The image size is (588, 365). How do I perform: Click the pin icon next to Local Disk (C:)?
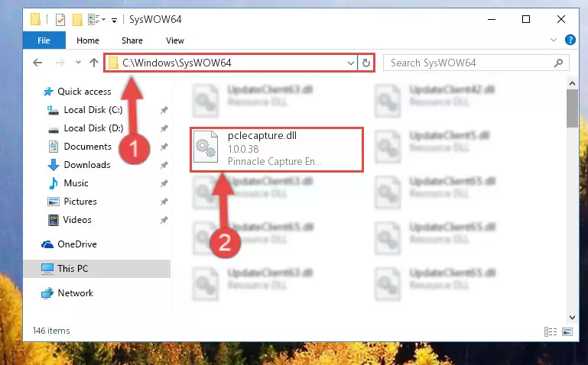pyautogui.click(x=164, y=110)
